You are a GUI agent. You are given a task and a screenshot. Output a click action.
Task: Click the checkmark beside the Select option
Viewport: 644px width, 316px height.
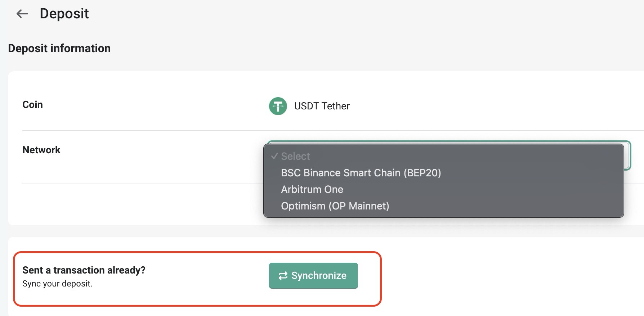[274, 156]
